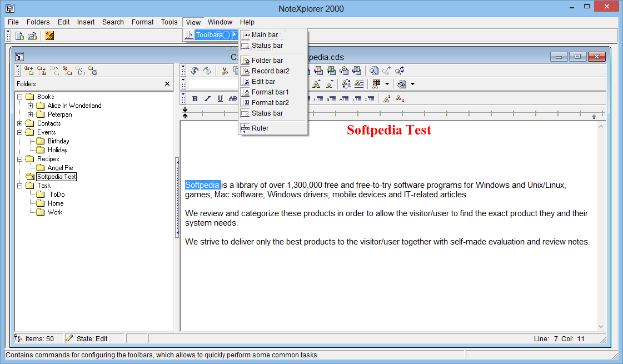The height and width of the screenshot is (364, 623).
Task: Select ToDo folder under Task
Action: 57,195
